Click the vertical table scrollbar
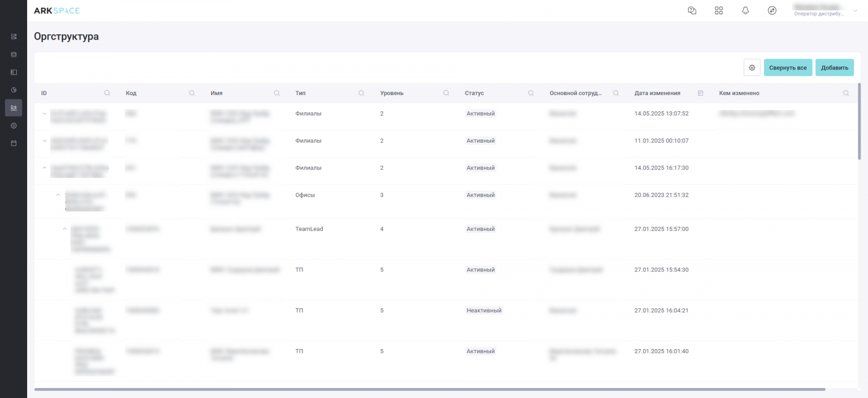Image resolution: width=868 pixels, height=398 pixels. [859, 122]
